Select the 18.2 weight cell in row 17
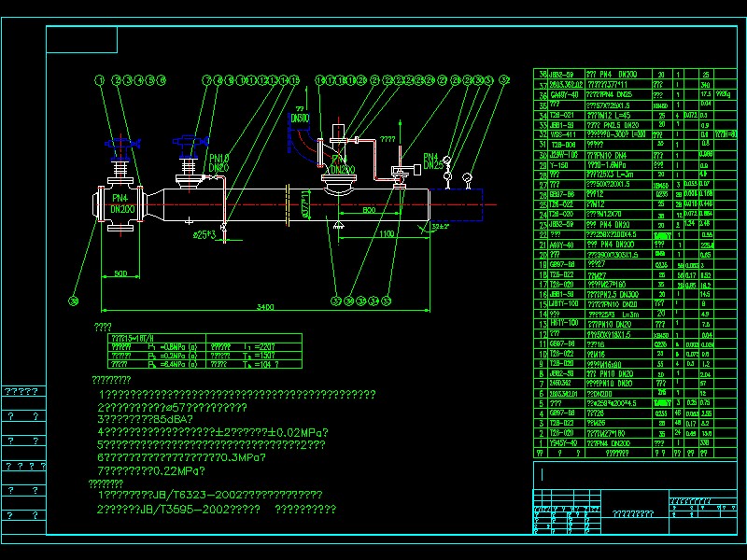This screenshot has height=560, width=747. pos(706,286)
